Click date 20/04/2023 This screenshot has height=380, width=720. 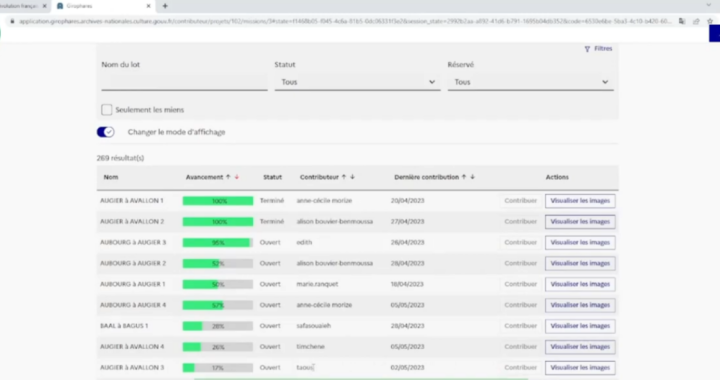click(x=408, y=201)
